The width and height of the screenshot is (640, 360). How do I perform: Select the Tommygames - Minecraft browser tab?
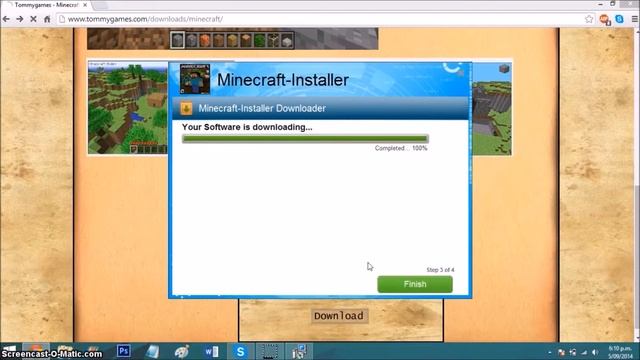pos(47,5)
